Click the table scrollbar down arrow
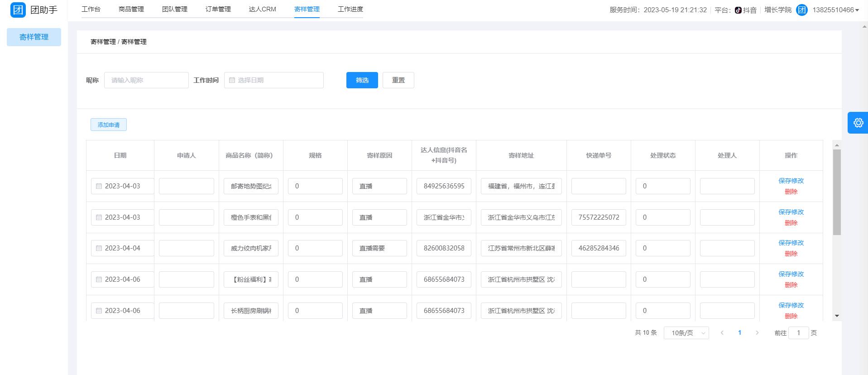This screenshot has width=868, height=375. click(837, 316)
